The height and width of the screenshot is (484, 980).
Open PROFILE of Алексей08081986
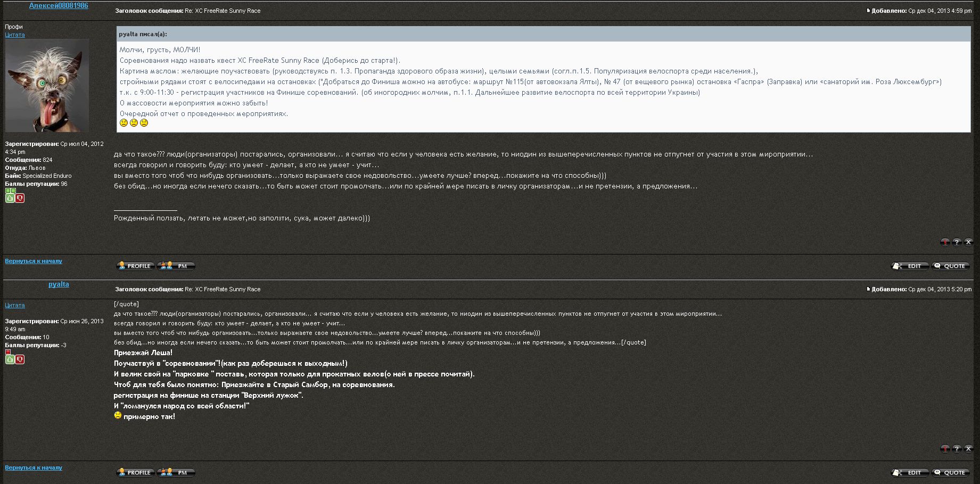[136, 266]
